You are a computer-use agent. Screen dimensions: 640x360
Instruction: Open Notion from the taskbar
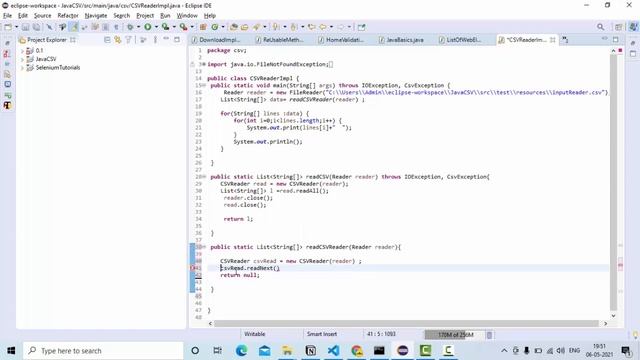pos(311,351)
